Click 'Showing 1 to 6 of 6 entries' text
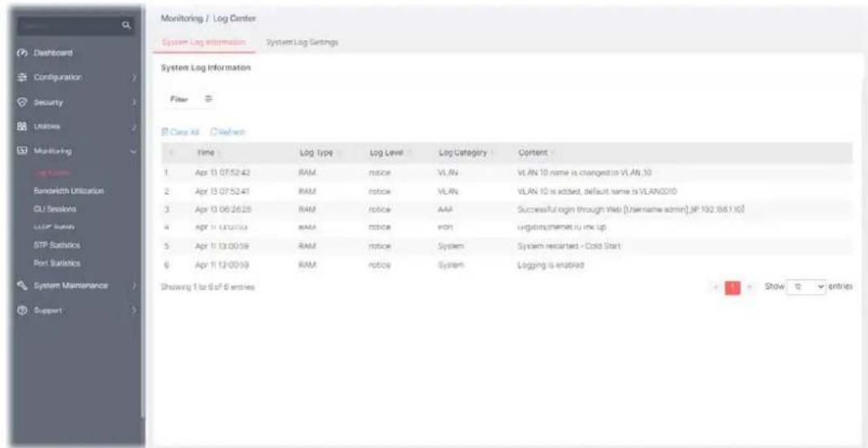Viewport: 868px width, 448px height. pyautogui.click(x=207, y=287)
